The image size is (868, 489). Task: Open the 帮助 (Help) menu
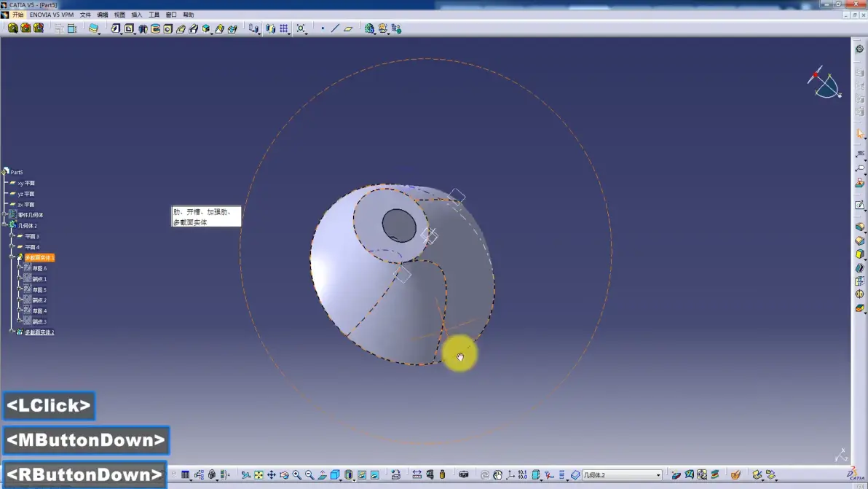[188, 15]
